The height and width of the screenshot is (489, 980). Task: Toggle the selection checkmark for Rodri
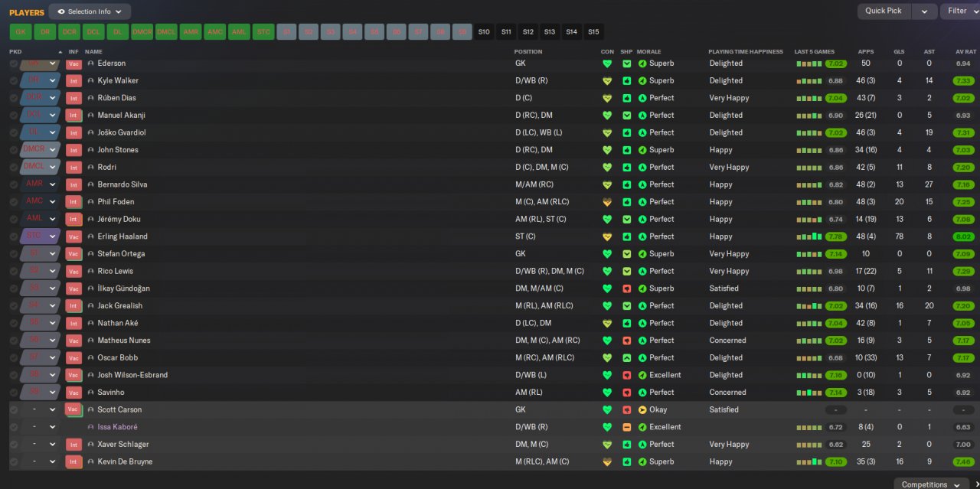pyautogui.click(x=13, y=167)
